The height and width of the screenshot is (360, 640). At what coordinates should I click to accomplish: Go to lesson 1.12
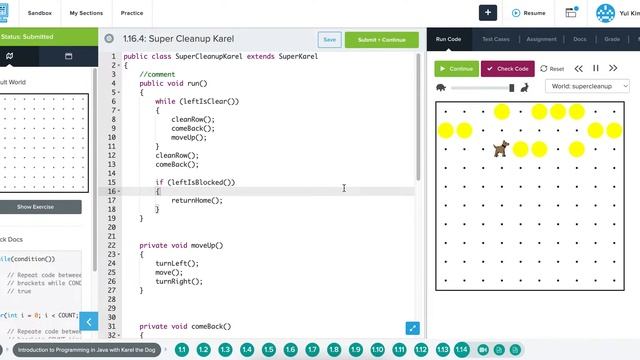(421, 350)
